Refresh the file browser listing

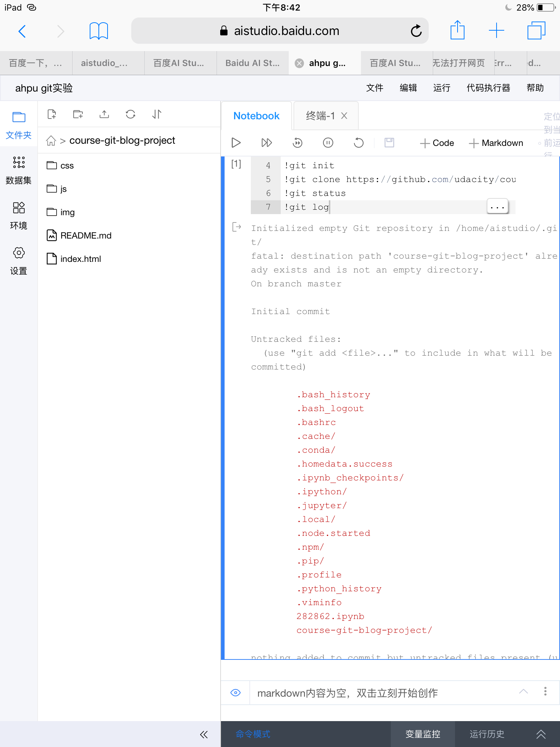tap(131, 114)
